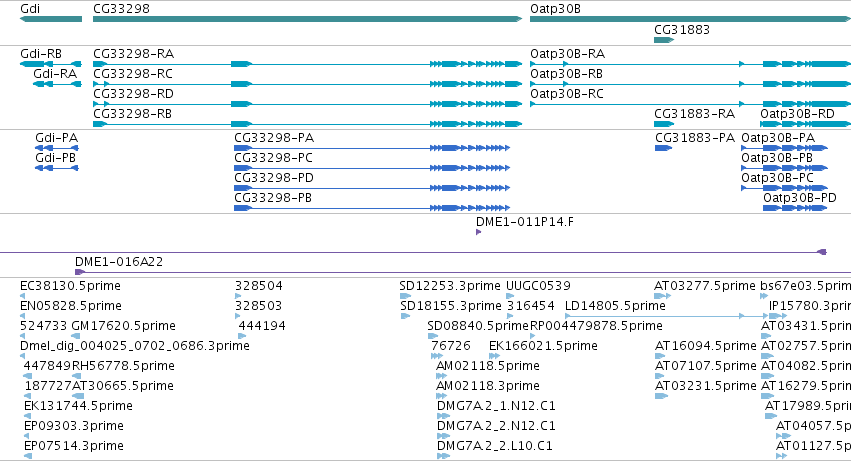Viewport: 851px width, 461px height.
Task: Select protein Gdi-PB
Action: [x=55, y=158]
